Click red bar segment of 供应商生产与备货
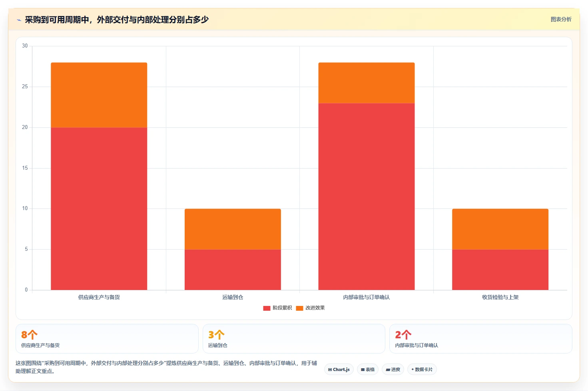This screenshot has width=588, height=391. coord(99,208)
